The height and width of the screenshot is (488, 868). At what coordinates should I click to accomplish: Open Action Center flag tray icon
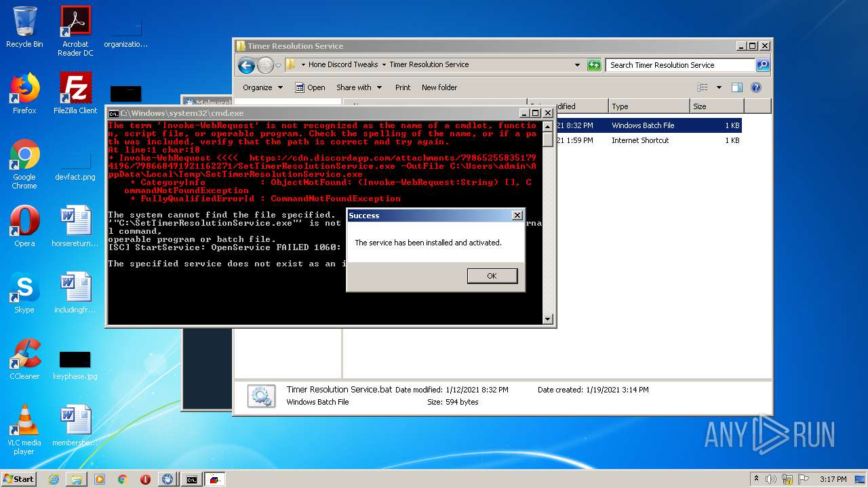[x=802, y=479]
